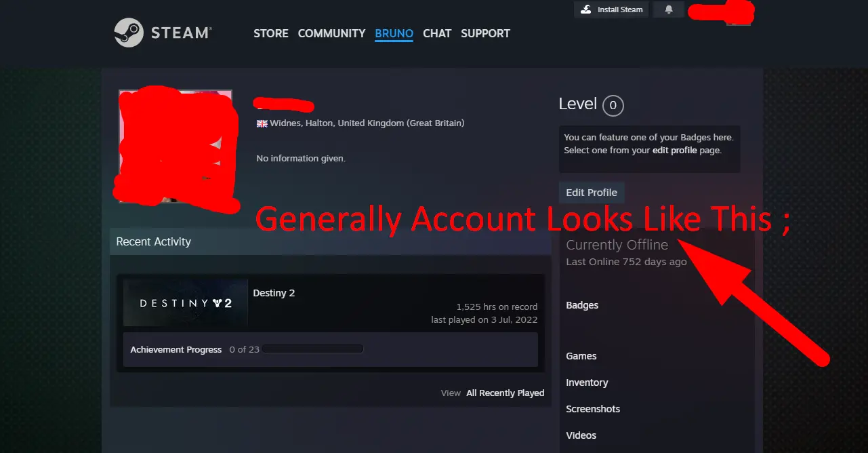View All Recently Played games

coord(505,393)
